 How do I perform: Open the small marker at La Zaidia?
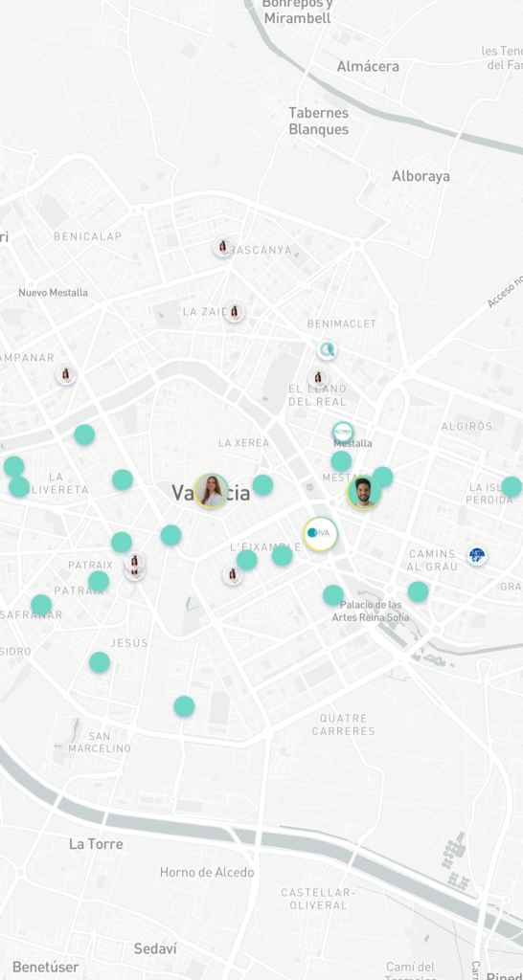coord(235,312)
